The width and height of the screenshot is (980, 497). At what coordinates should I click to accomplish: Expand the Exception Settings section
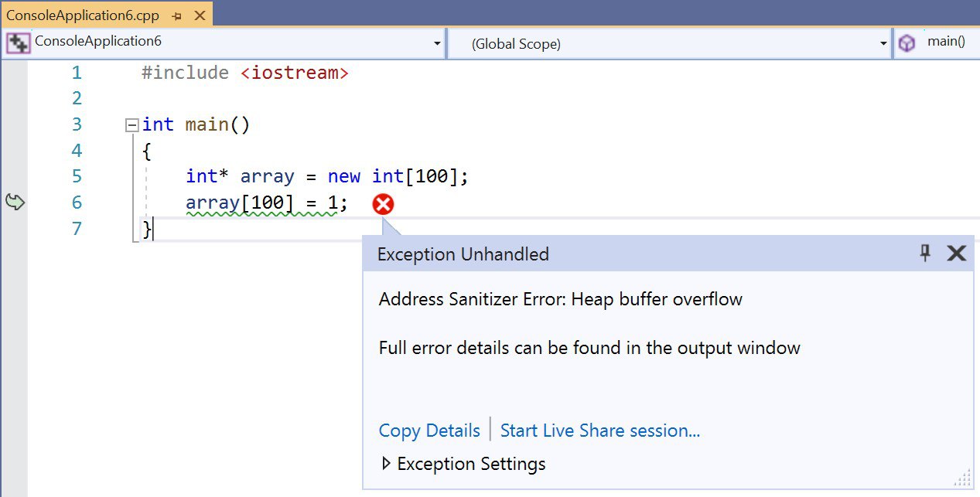pos(387,464)
